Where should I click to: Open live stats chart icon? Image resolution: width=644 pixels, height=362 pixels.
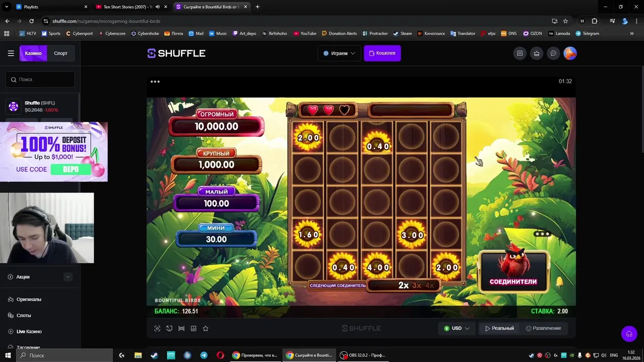pos(193,328)
